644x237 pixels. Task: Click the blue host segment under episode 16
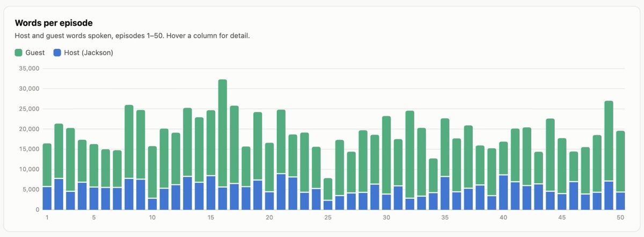pyautogui.click(x=223, y=199)
